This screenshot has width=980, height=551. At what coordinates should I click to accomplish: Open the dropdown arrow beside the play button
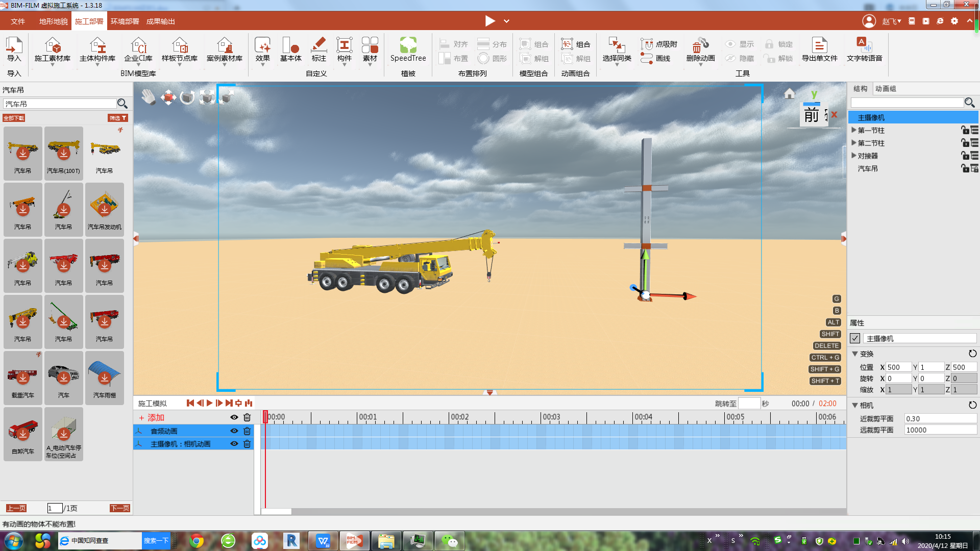click(506, 21)
